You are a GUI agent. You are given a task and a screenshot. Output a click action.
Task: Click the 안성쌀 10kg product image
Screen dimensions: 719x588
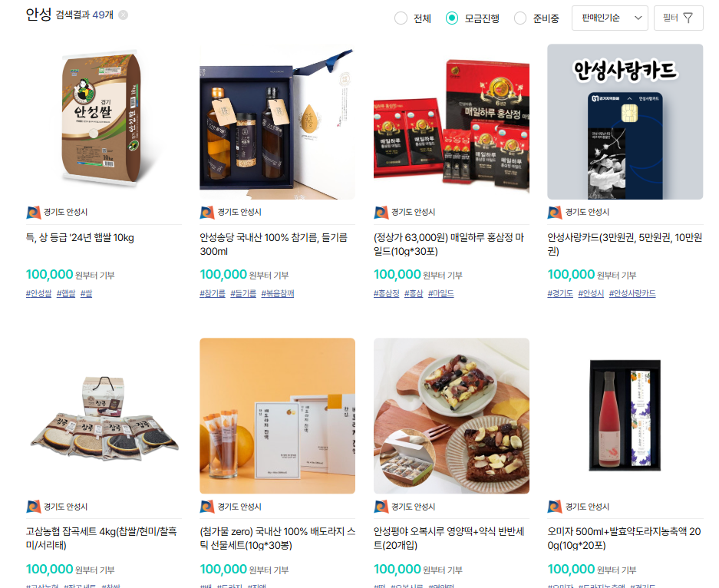(x=104, y=121)
